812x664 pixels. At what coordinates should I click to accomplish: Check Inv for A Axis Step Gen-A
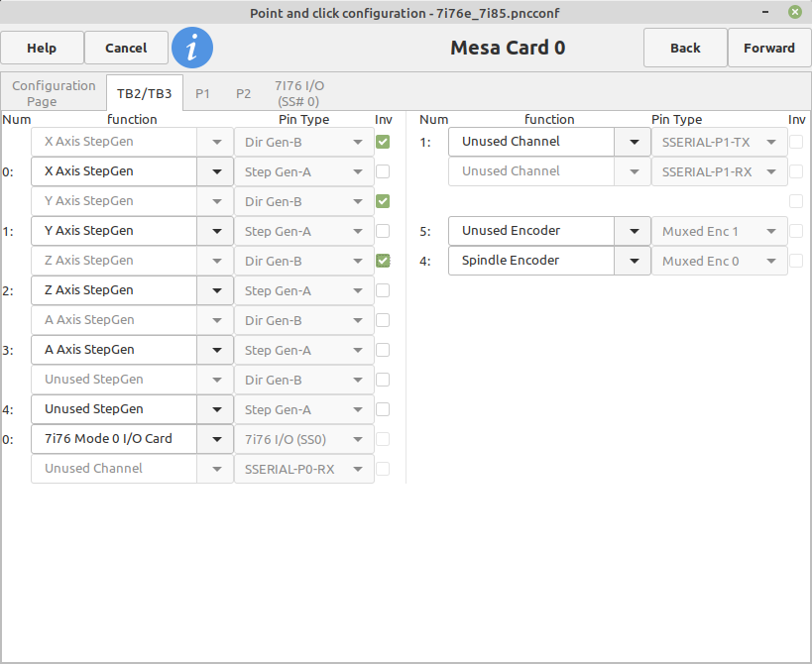point(383,350)
